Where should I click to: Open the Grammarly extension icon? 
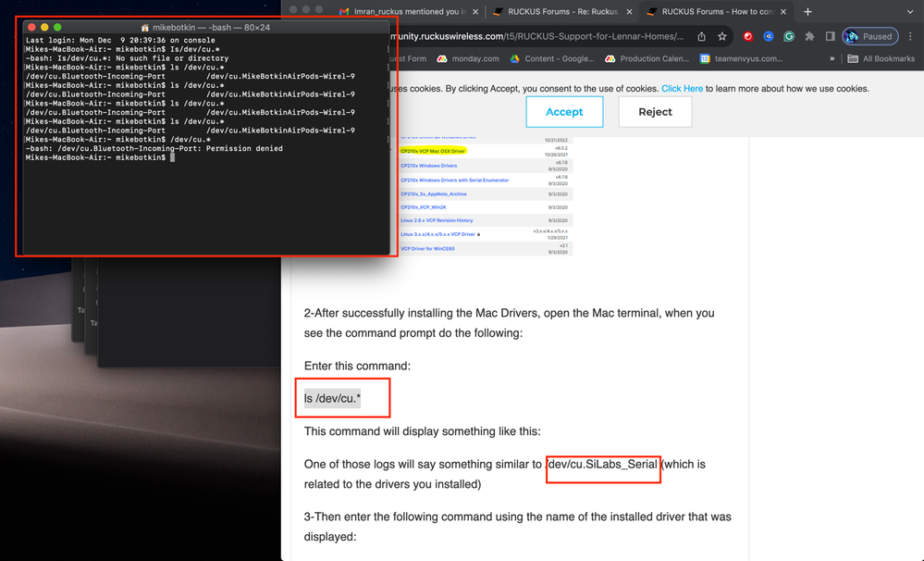tap(789, 37)
